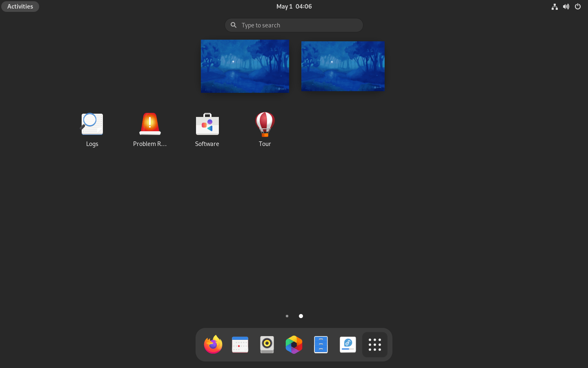
Task: Open Calendar from the dock
Action: tap(240, 345)
